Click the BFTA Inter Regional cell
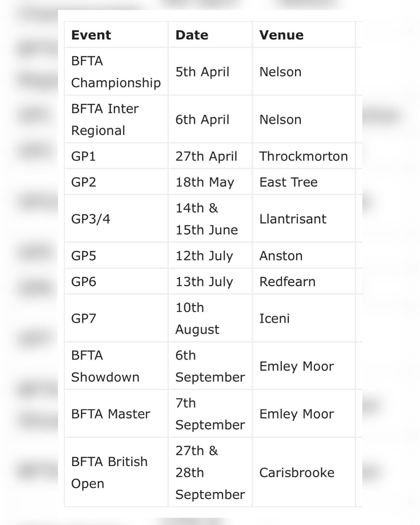 click(x=116, y=119)
